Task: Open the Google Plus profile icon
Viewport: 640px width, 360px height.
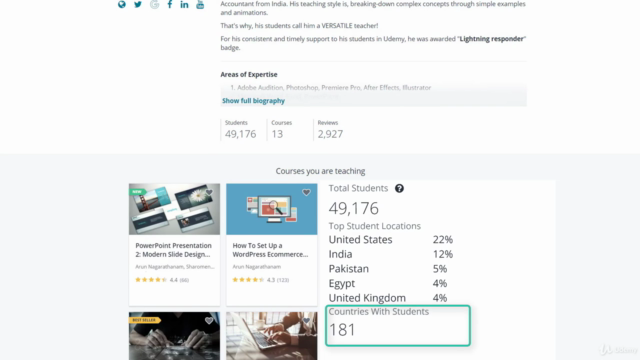Action: tap(154, 4)
